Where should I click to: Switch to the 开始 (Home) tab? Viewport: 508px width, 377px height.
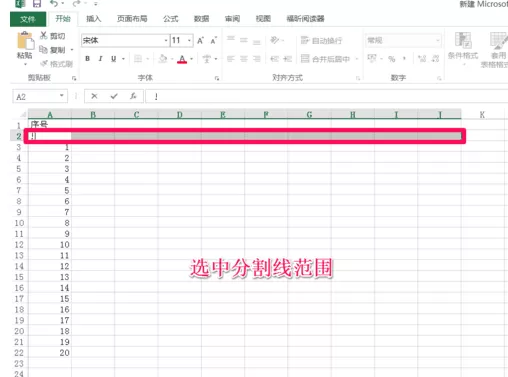[x=63, y=19]
